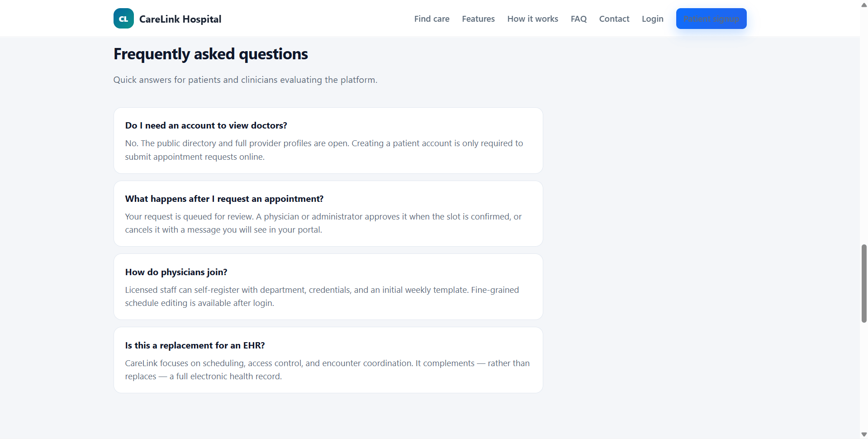Open the Features nav link
This screenshot has width=868, height=439.
[478, 19]
